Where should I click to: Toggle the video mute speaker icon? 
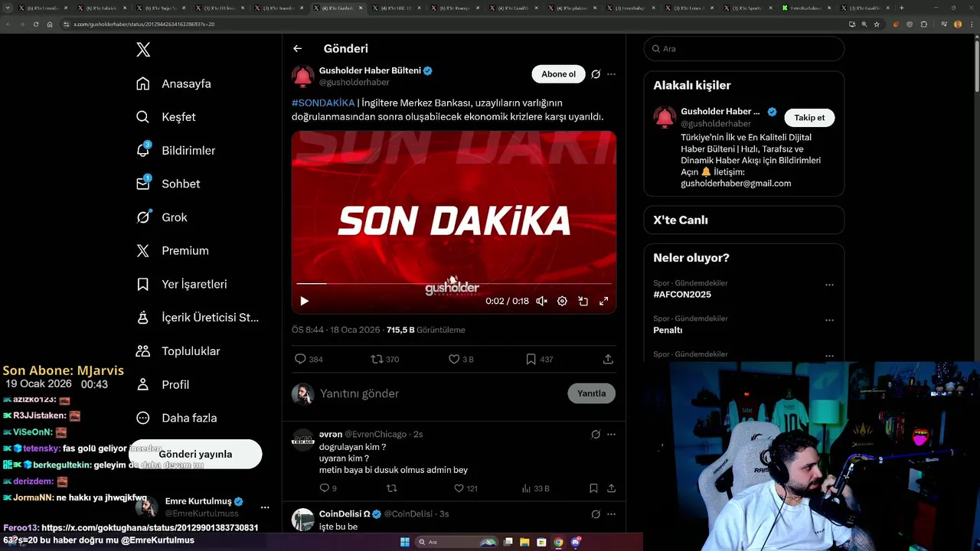pyautogui.click(x=541, y=301)
